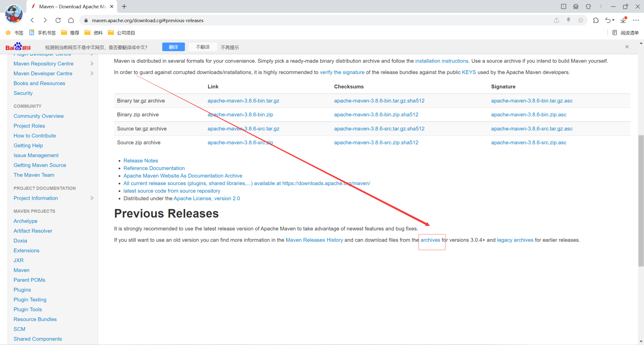Open the KEYS link

[x=469, y=72]
